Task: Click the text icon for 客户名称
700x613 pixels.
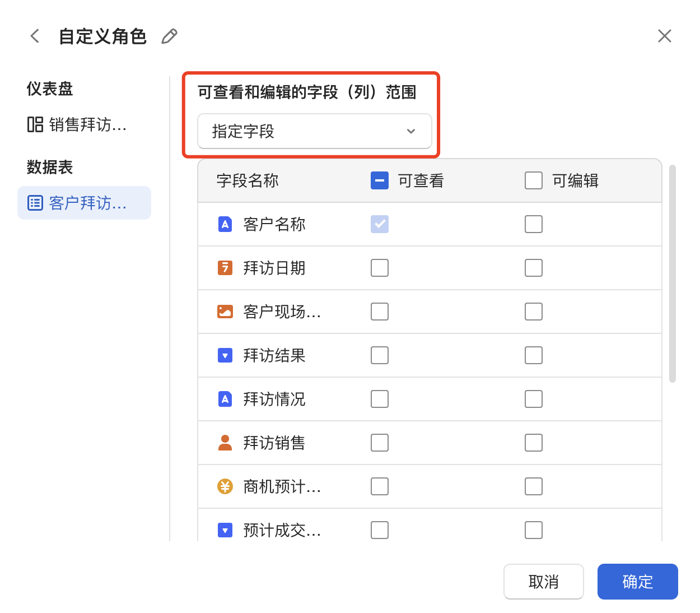Action: [225, 224]
